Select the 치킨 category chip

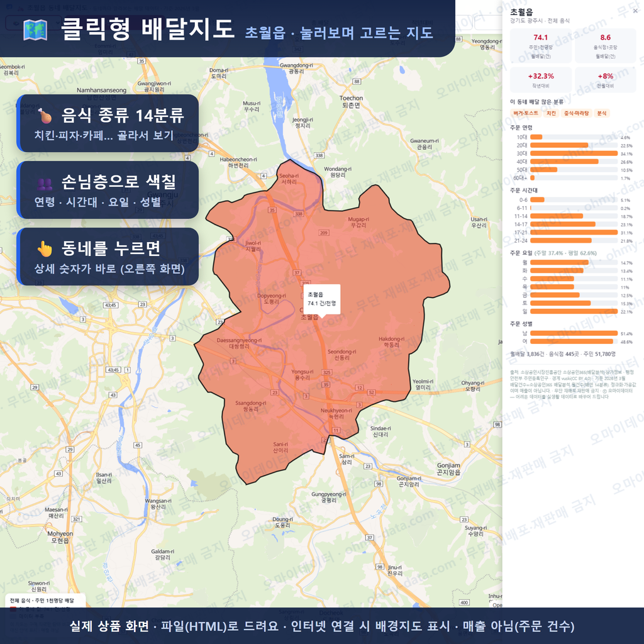[x=551, y=113]
